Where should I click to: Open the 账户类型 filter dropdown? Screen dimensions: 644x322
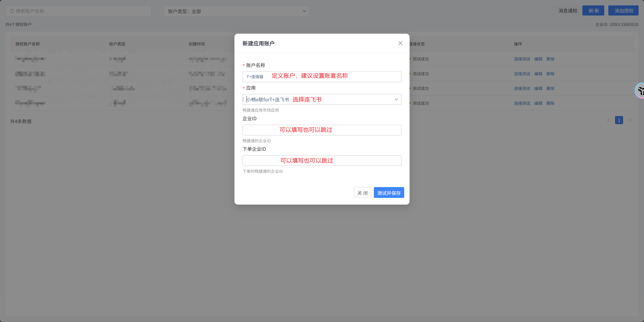pyautogui.click(x=236, y=11)
